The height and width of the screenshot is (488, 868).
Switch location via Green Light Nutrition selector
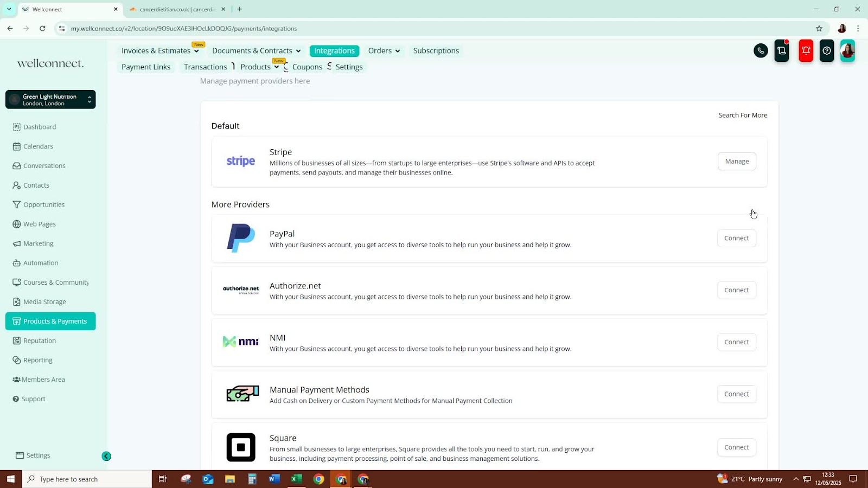[x=50, y=100]
